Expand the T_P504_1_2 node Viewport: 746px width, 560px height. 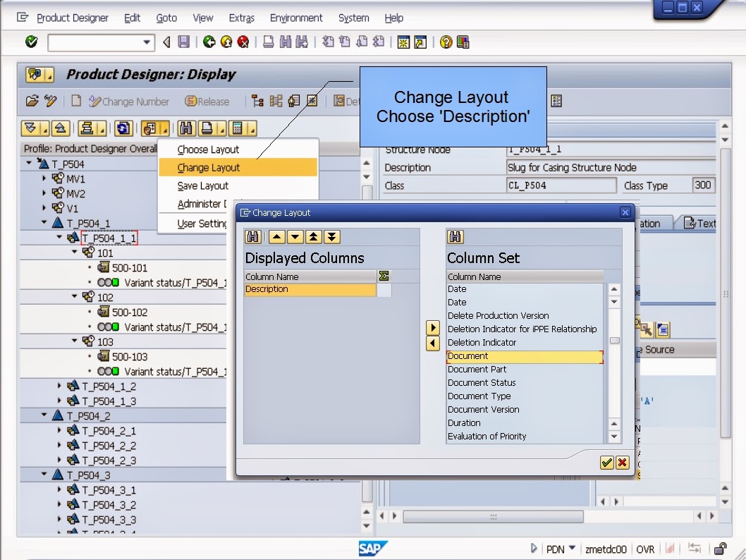[59, 386]
